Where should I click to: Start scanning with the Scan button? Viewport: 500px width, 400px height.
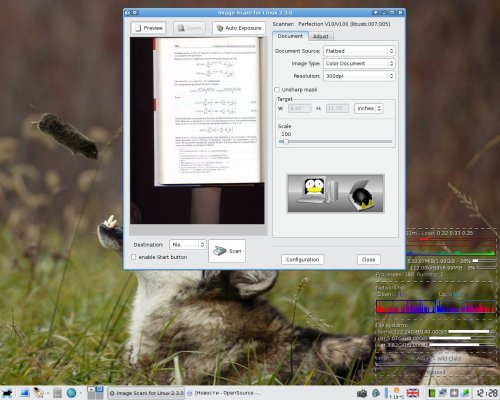[227, 251]
